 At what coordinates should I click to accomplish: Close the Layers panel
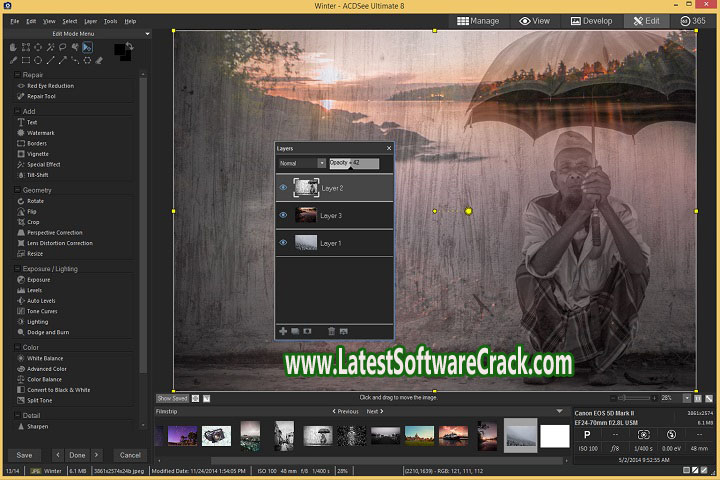click(x=389, y=148)
